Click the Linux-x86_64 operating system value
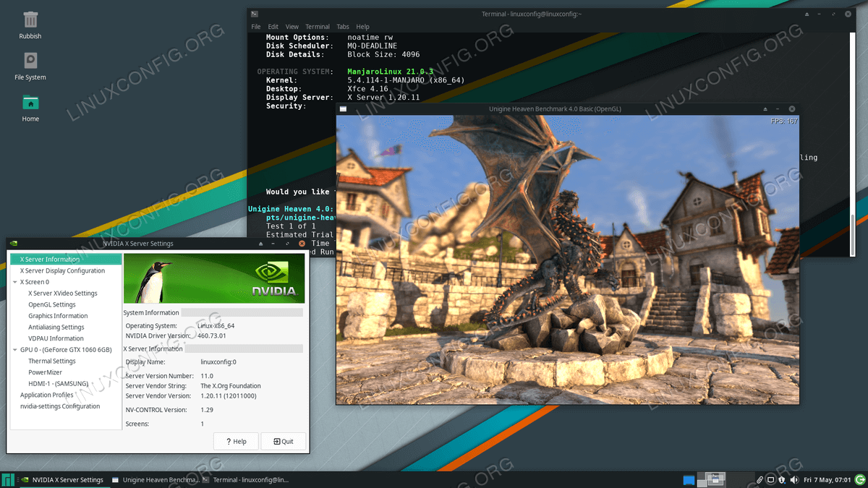 pyautogui.click(x=216, y=326)
